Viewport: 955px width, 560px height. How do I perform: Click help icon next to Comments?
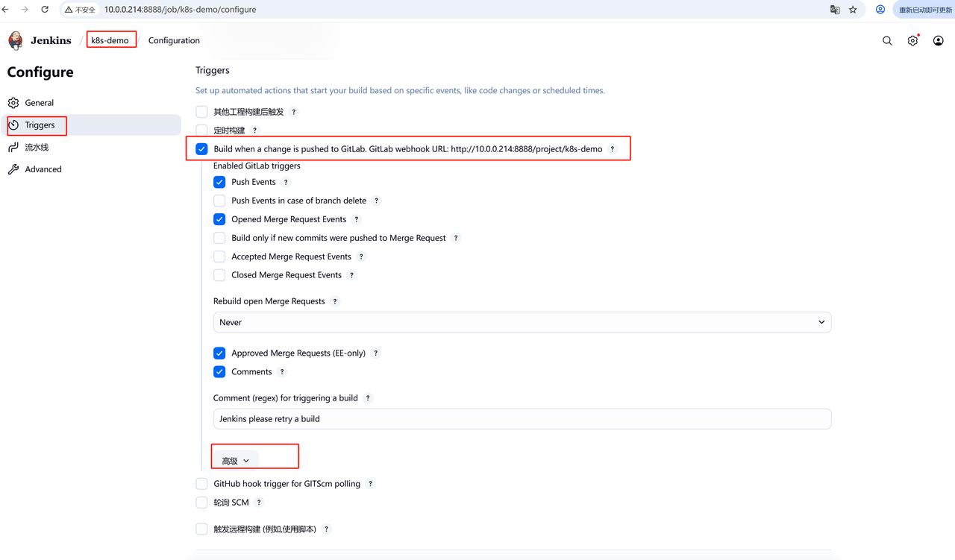pos(282,372)
